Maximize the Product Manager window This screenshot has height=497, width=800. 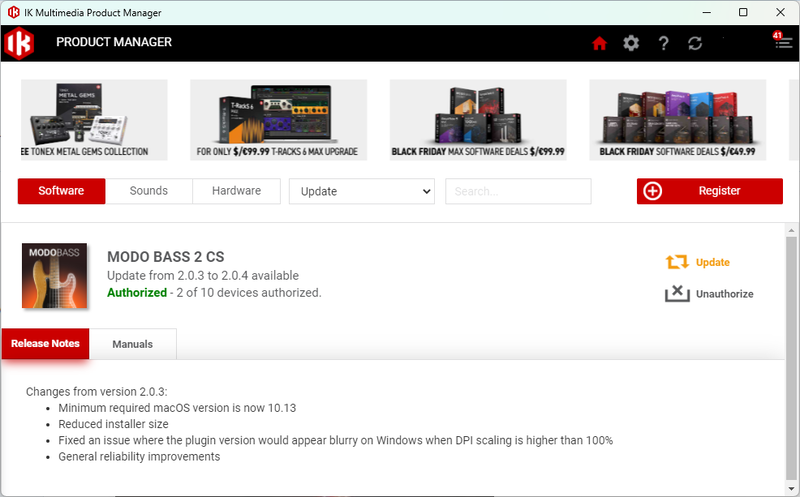(743, 12)
